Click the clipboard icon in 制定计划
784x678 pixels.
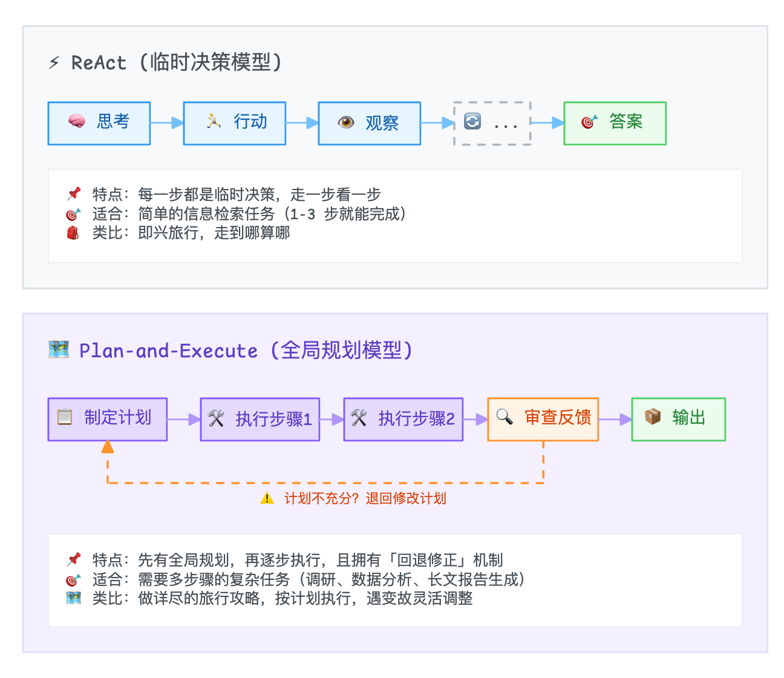(65, 417)
